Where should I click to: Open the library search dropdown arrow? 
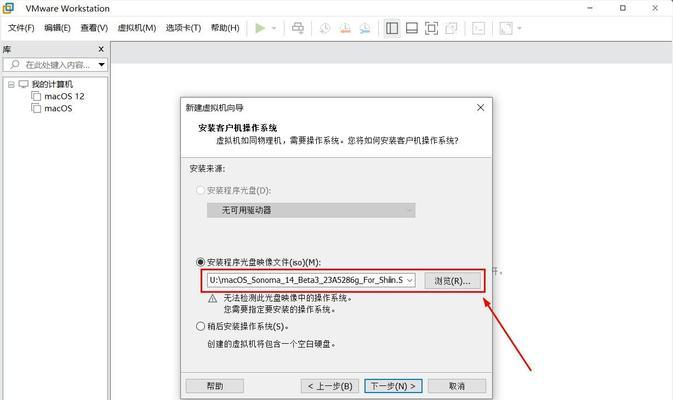(x=102, y=65)
